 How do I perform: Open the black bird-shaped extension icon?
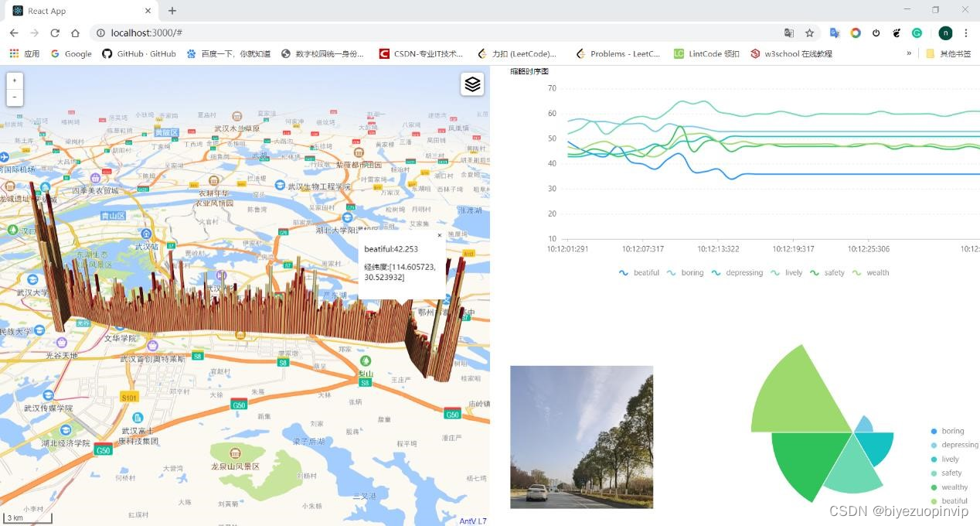click(897, 33)
